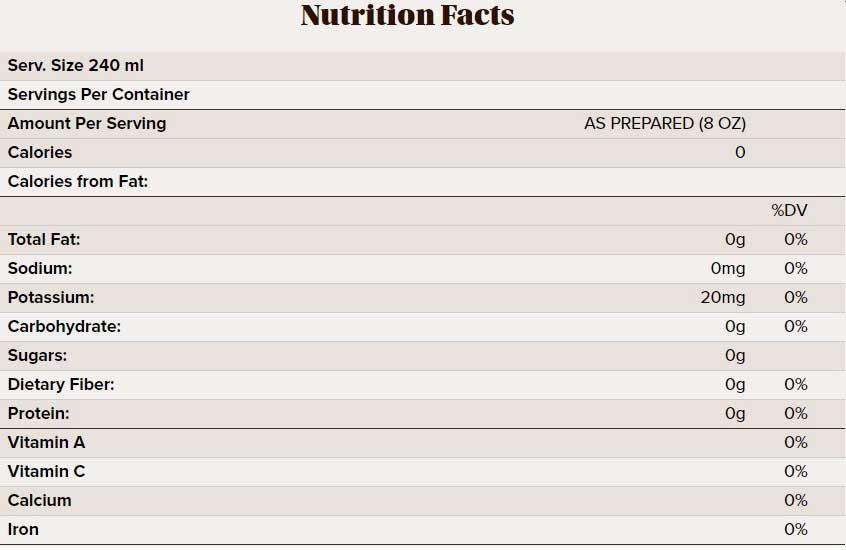846x550 pixels.
Task: Select the Calcium label
Action: point(40,501)
